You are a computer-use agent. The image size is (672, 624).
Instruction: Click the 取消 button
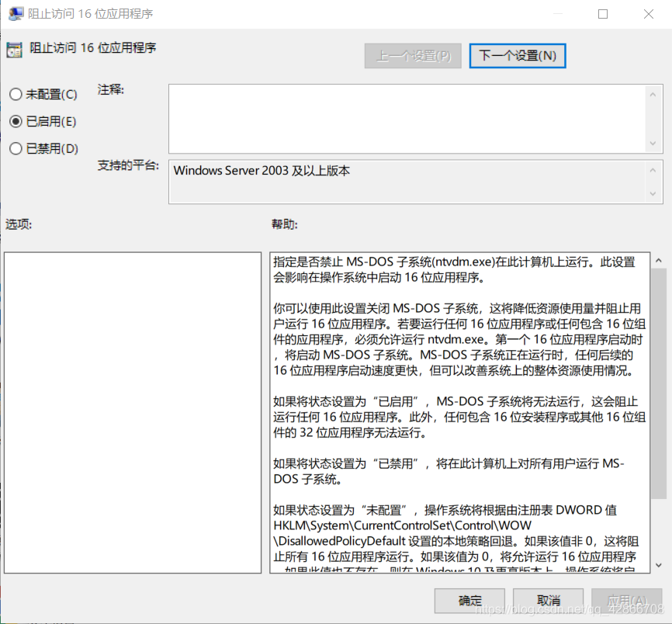click(x=548, y=601)
